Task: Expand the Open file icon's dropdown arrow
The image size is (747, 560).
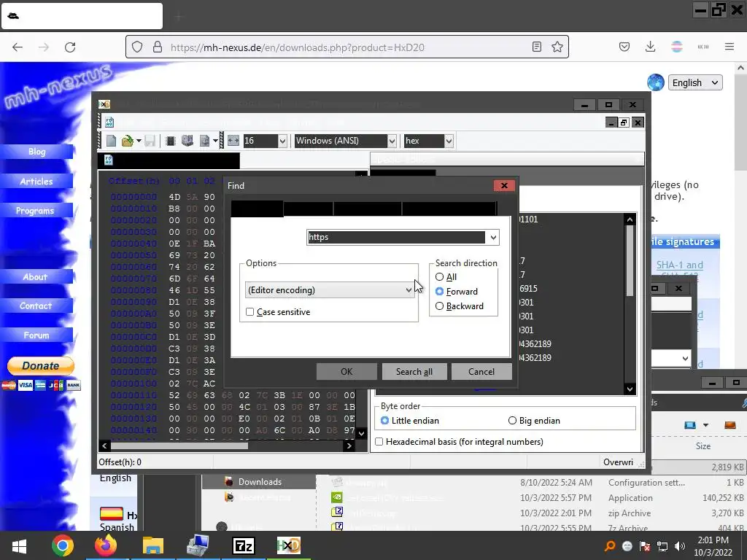Action: 139,141
